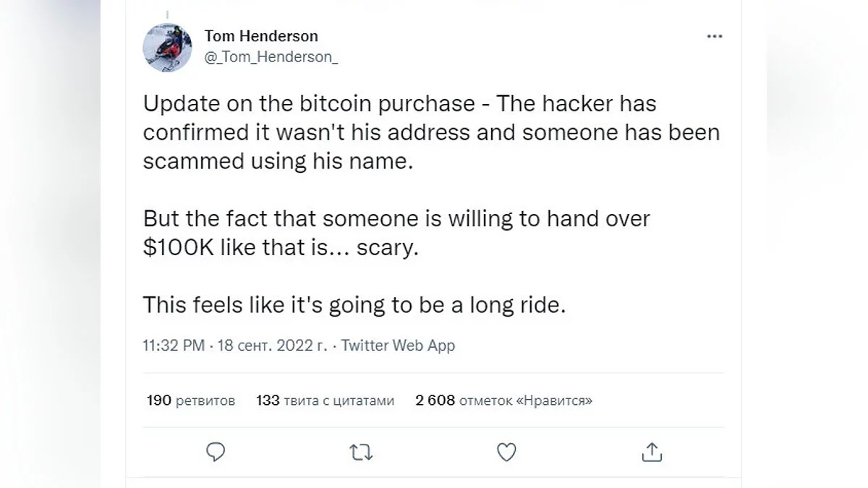
Task: Click the thread connector line above the avatar
Action: [x=168, y=13]
